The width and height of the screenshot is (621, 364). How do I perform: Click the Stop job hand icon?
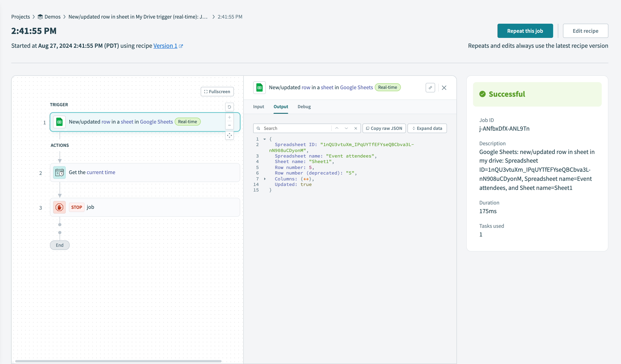(59, 207)
